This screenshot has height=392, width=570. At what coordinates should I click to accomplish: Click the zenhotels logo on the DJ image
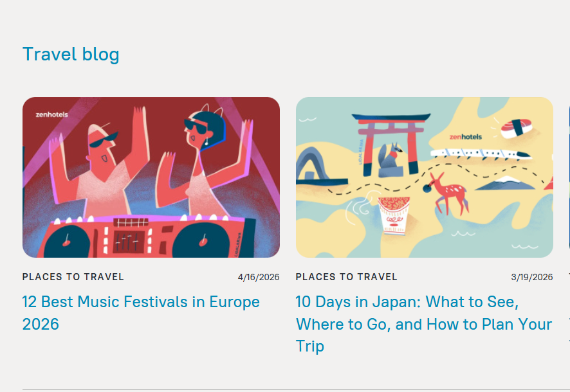(51, 114)
